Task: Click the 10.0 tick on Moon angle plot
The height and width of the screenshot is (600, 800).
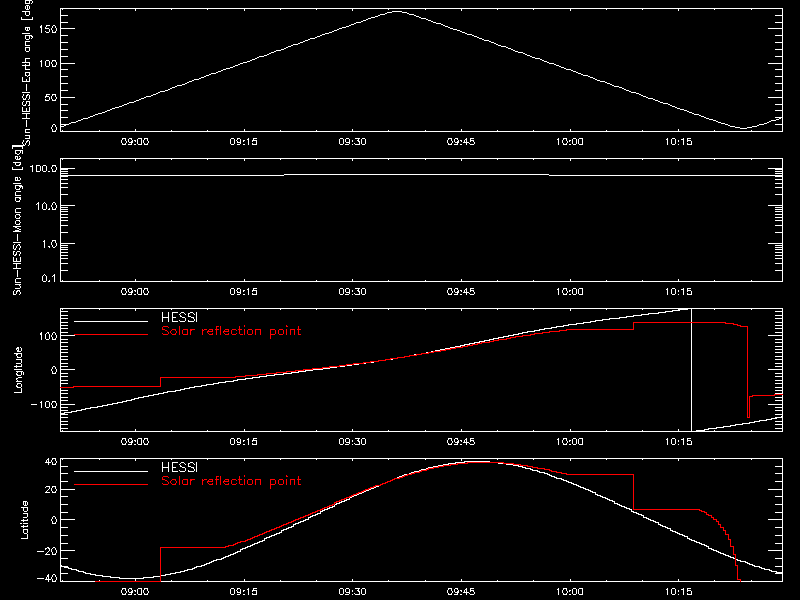Action: (46, 207)
